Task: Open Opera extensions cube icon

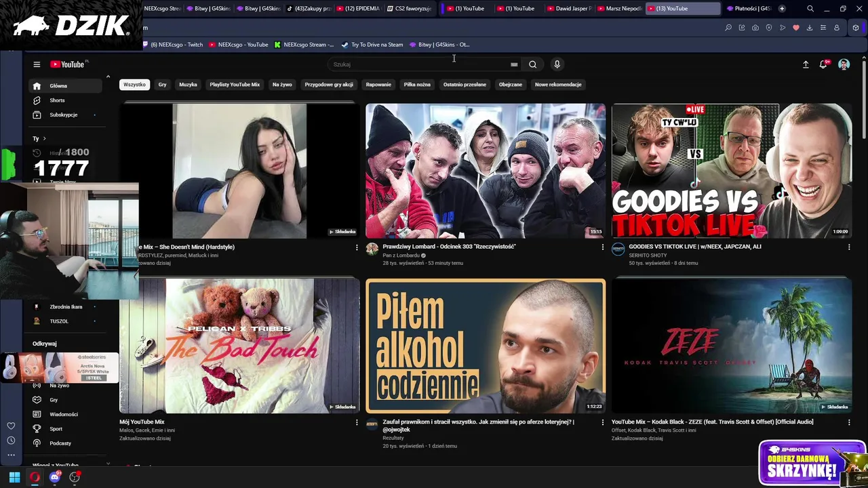Action: 856,28
